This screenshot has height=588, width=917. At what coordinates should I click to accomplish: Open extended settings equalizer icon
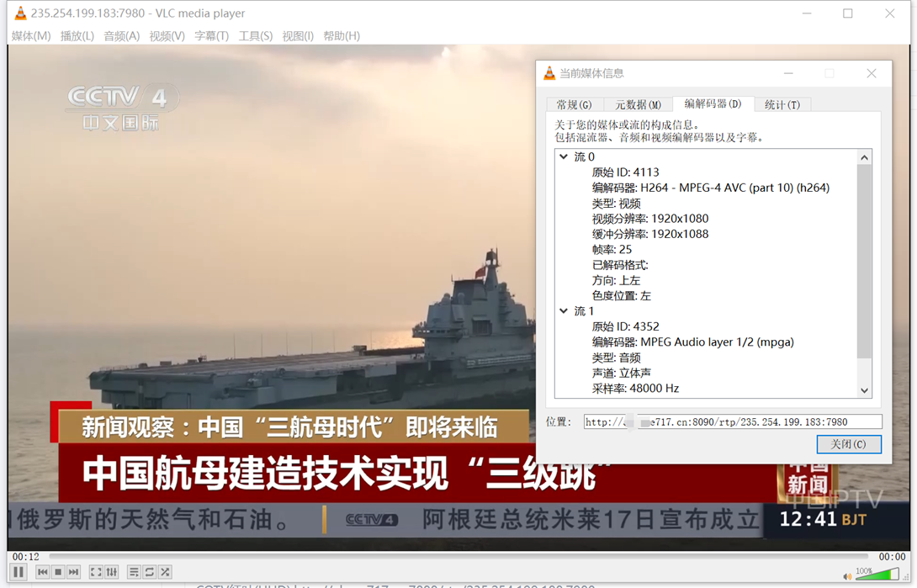[112, 572]
